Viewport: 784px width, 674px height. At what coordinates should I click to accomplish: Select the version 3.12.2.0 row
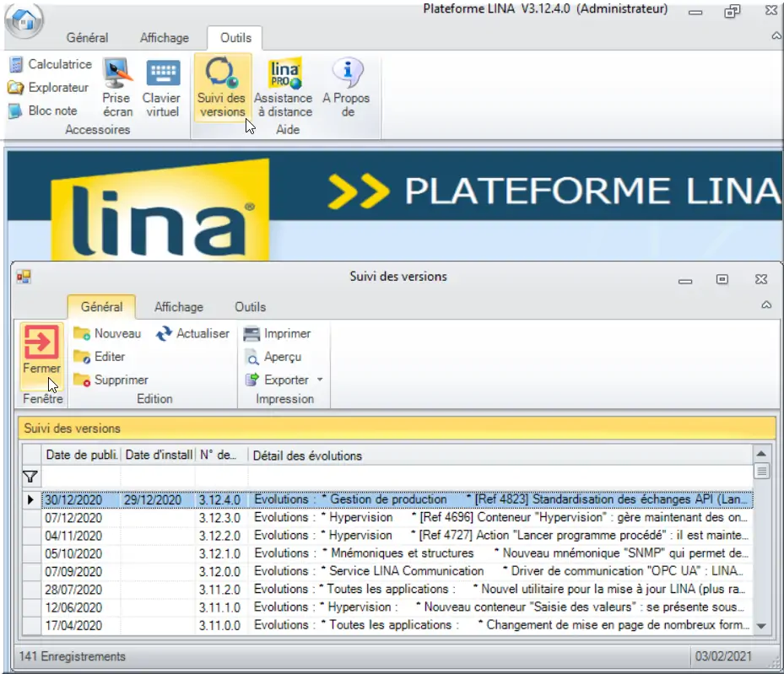click(397, 536)
